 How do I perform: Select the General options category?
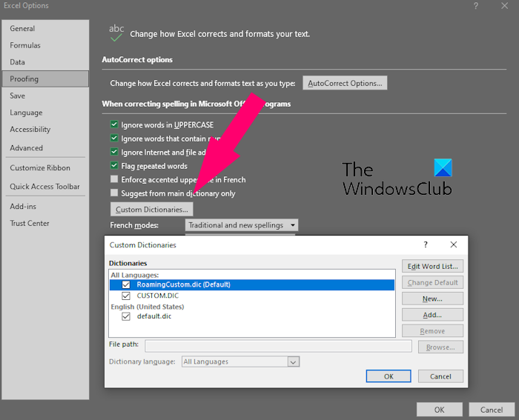[45, 28]
